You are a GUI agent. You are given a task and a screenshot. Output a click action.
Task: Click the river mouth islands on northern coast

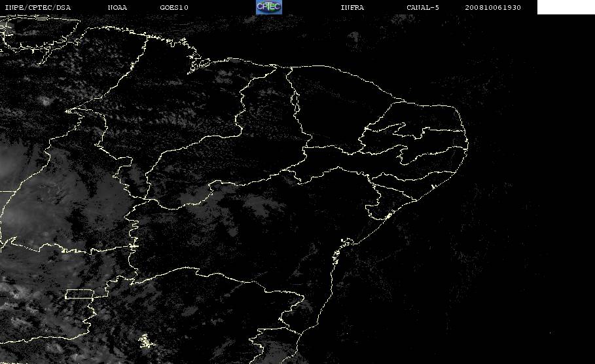198,63
